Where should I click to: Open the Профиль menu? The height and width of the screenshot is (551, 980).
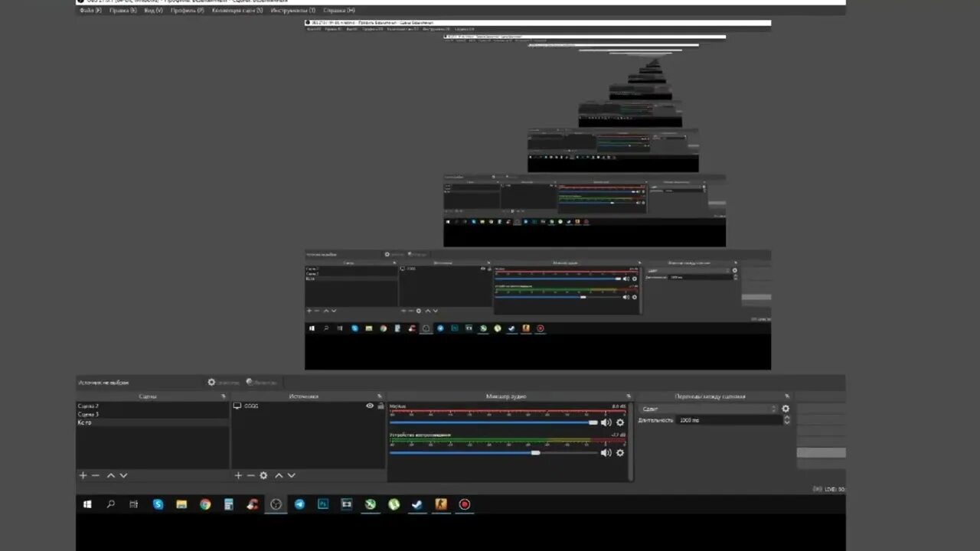coord(188,11)
